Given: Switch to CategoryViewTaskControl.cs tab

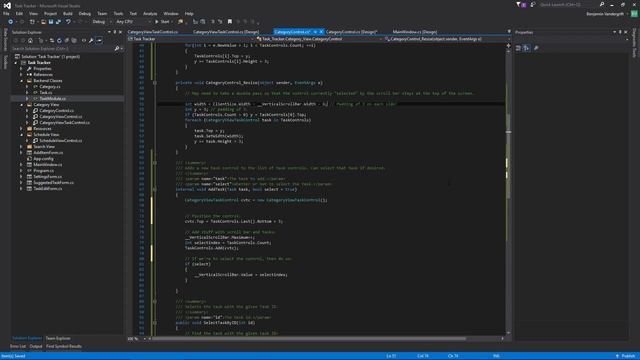Looking at the screenshot, I should 153,31.
